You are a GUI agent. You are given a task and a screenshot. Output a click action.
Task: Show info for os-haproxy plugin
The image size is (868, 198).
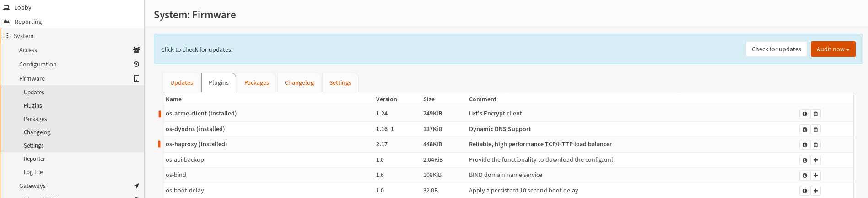[804, 145]
